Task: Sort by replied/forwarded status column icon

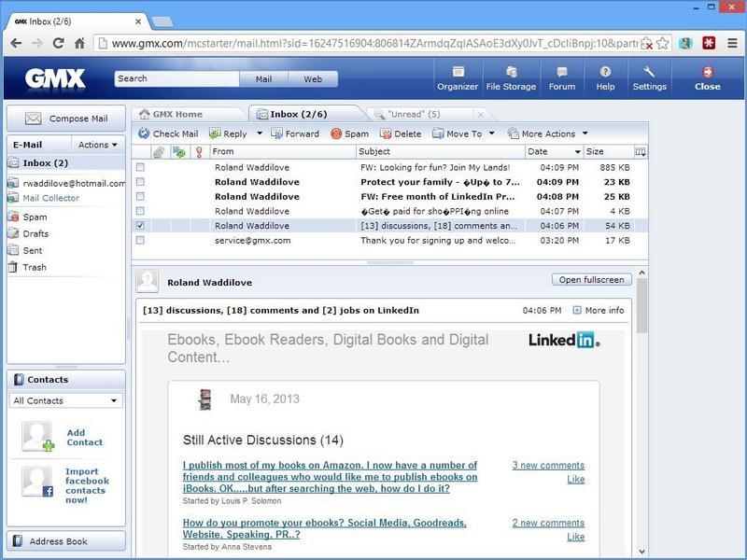Action: (x=179, y=152)
